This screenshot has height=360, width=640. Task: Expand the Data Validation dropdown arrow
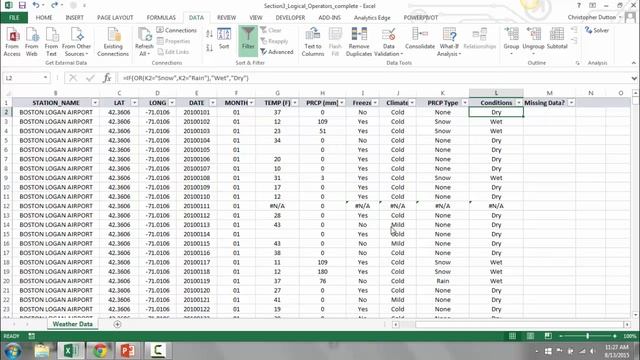pyautogui.click(x=401, y=54)
